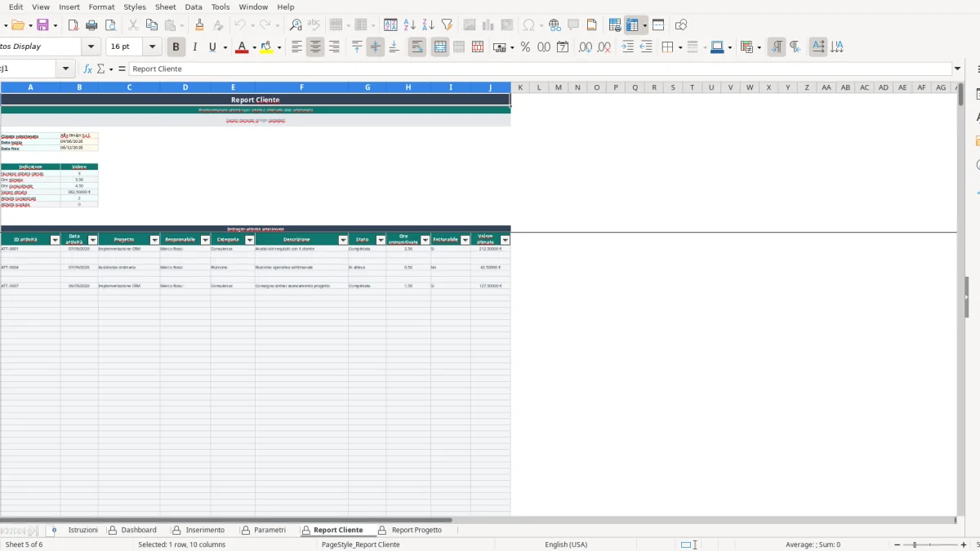Open font color picker arrow
The width and height of the screenshot is (980, 551).
click(254, 47)
